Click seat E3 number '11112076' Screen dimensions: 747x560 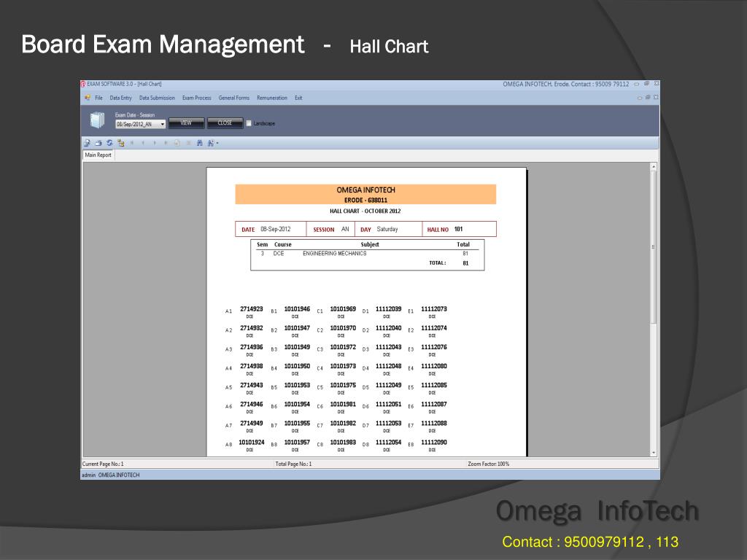(x=434, y=347)
